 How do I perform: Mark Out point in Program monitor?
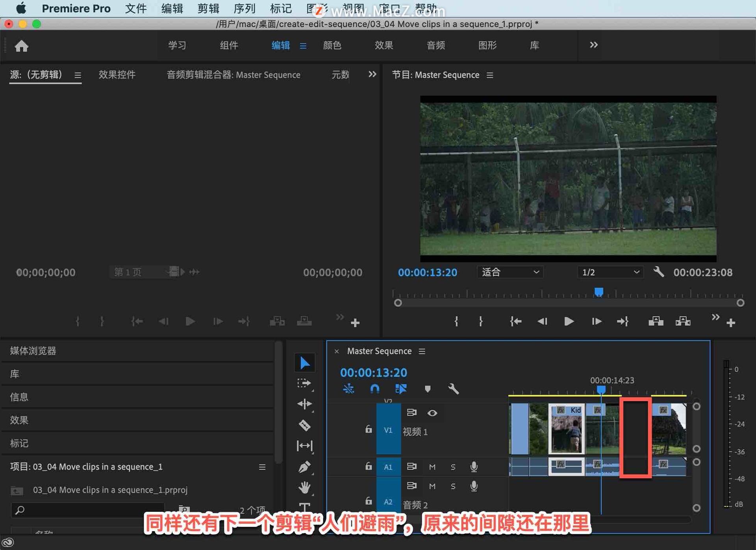[x=481, y=322]
